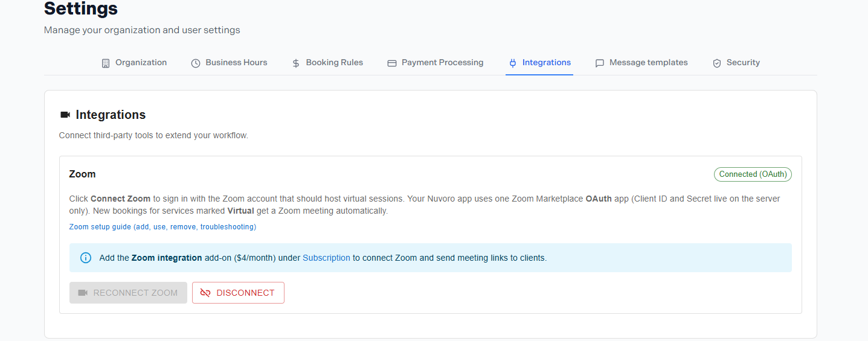Click the broken-link icon on Disconnect
Viewport: 868px width, 341px height.
(205, 293)
